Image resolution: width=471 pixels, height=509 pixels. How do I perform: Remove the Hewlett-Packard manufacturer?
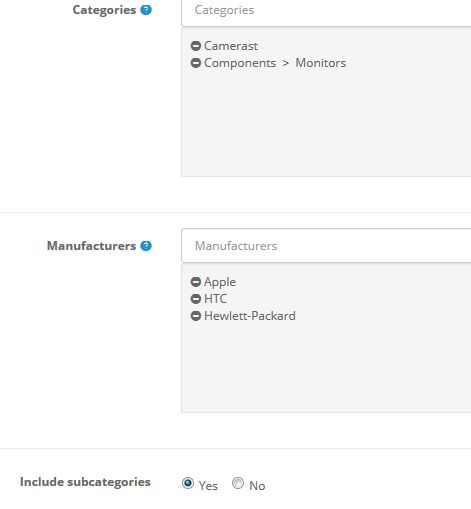click(x=196, y=316)
